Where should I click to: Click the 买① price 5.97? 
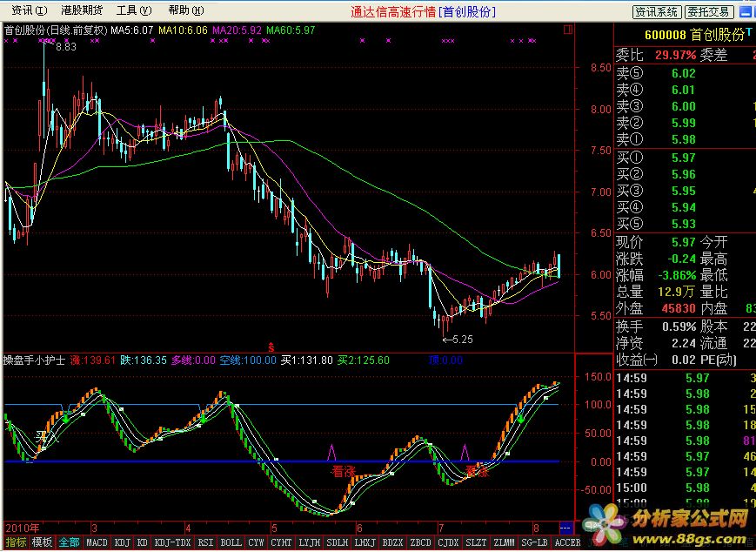coord(684,158)
